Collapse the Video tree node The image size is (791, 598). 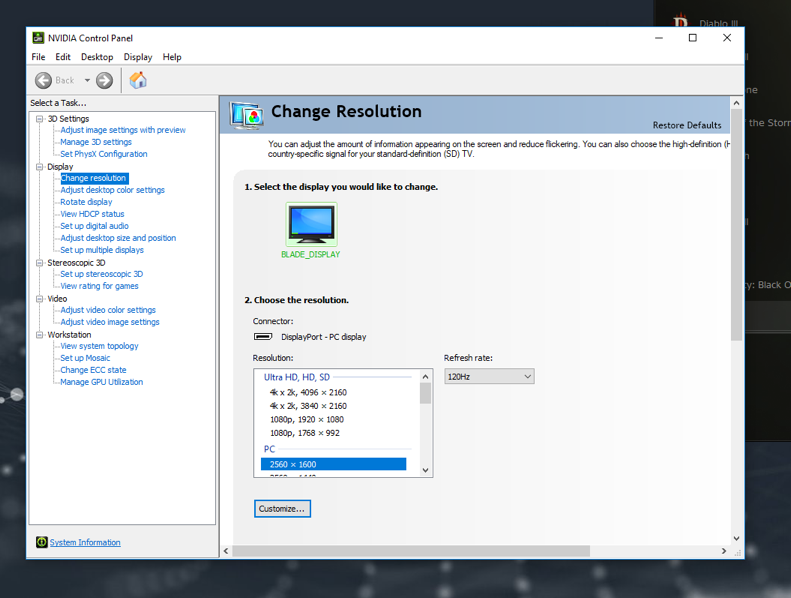tap(39, 299)
